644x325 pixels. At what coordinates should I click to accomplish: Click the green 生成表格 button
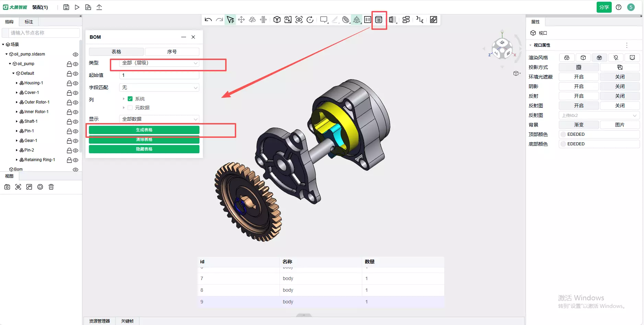coord(144,130)
